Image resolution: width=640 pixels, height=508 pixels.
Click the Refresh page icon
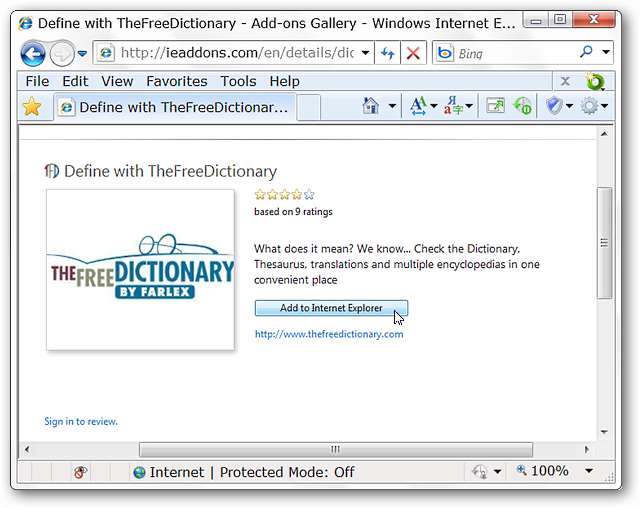click(x=387, y=53)
